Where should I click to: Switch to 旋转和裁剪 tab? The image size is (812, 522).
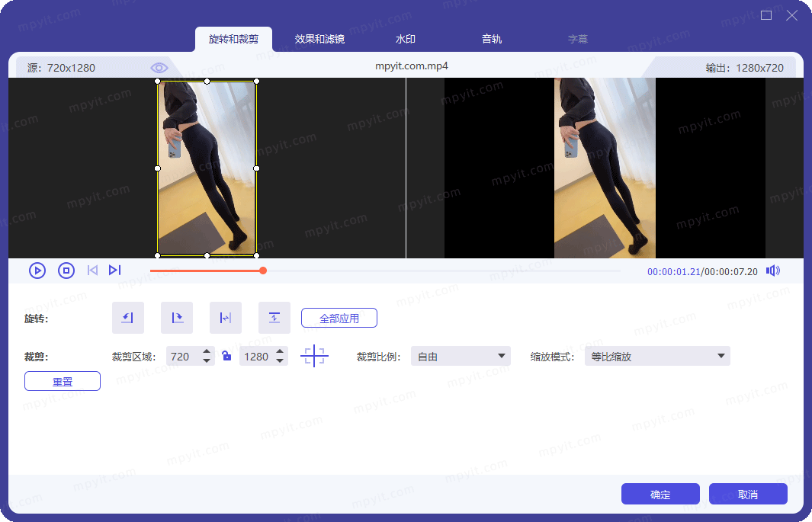point(233,40)
